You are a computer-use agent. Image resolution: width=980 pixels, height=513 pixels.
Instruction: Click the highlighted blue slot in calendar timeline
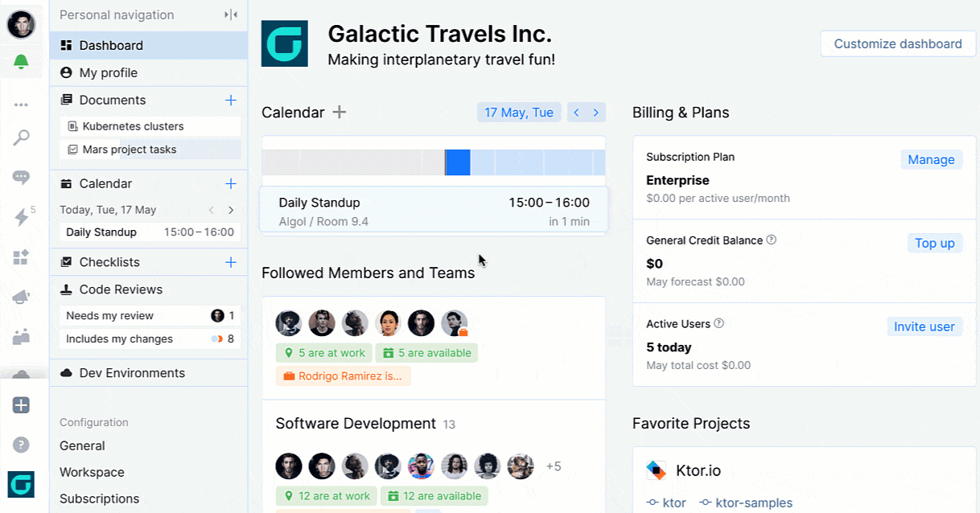click(458, 162)
